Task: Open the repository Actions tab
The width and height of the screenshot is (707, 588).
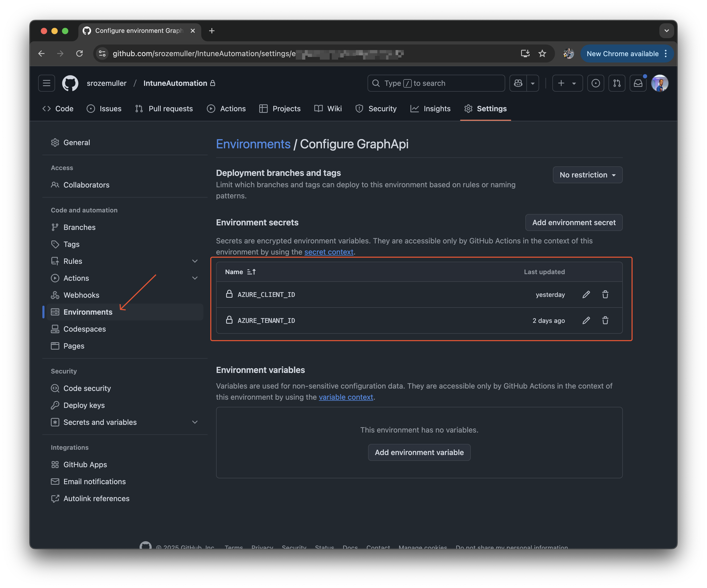Action: pos(226,109)
